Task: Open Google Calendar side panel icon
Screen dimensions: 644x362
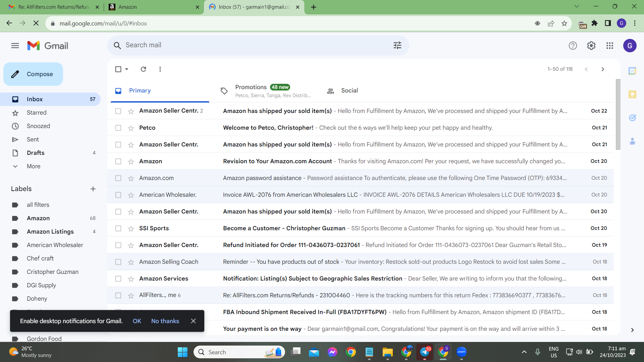Action: (x=632, y=71)
